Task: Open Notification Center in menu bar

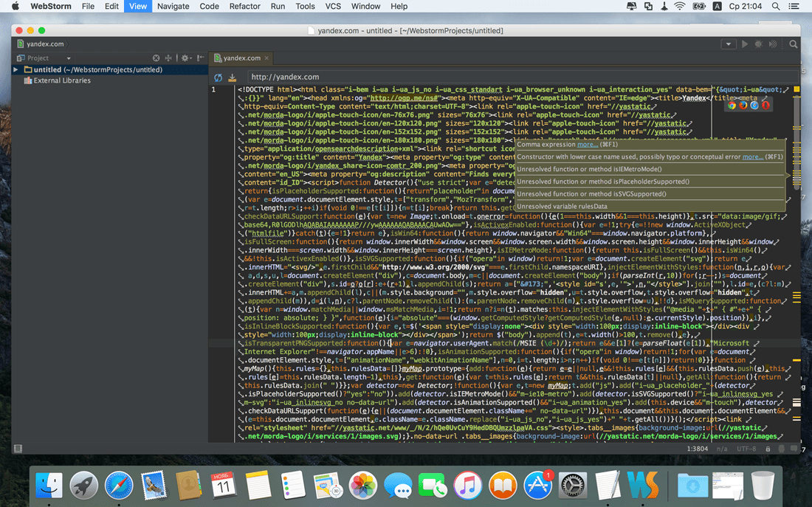Action: click(x=794, y=6)
